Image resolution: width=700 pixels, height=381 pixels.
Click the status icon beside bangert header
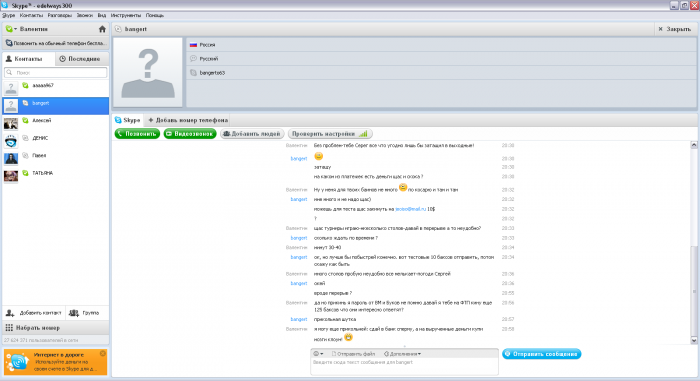(118, 29)
